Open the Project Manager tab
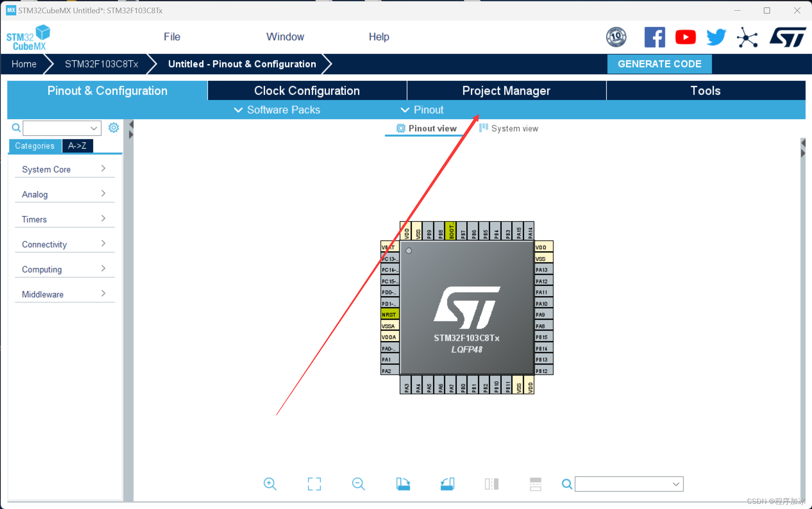The image size is (812, 509). tap(506, 90)
